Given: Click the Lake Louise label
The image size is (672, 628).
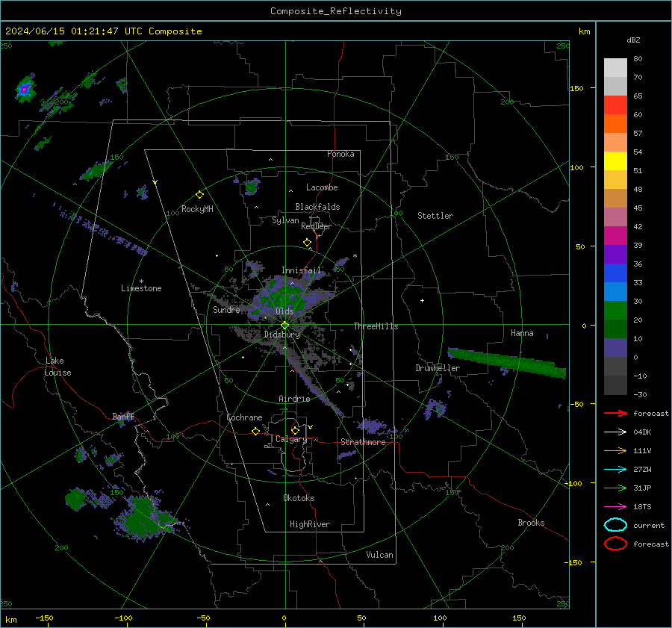Looking at the screenshot, I should tap(57, 367).
